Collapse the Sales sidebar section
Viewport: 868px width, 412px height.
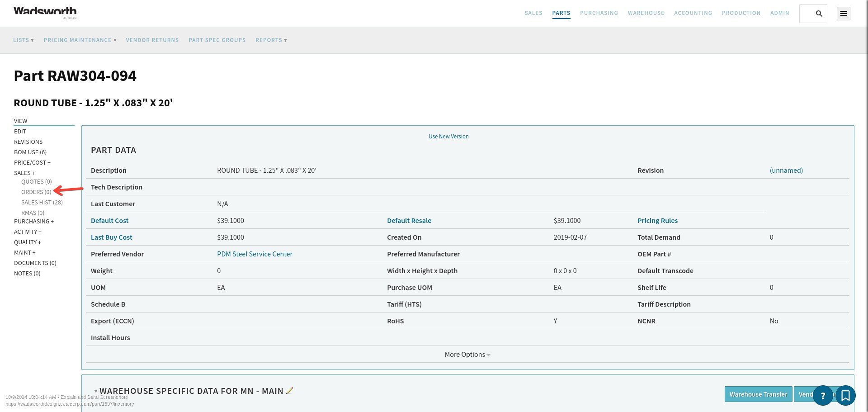coord(24,173)
